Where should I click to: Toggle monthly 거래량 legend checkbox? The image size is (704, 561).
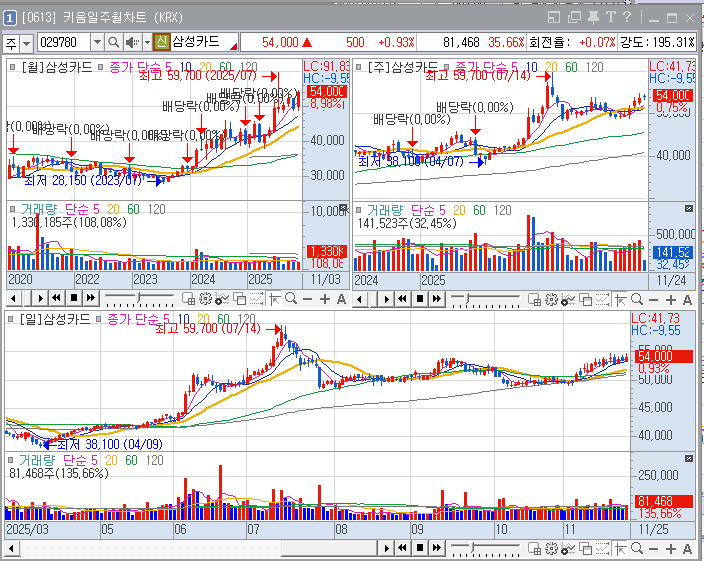[x=13, y=209]
